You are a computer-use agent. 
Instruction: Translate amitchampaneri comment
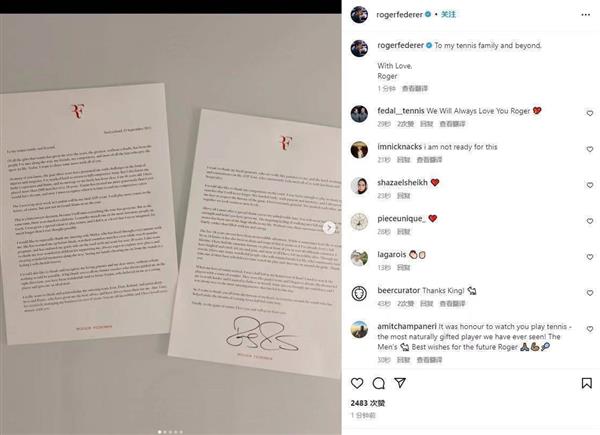(x=429, y=360)
